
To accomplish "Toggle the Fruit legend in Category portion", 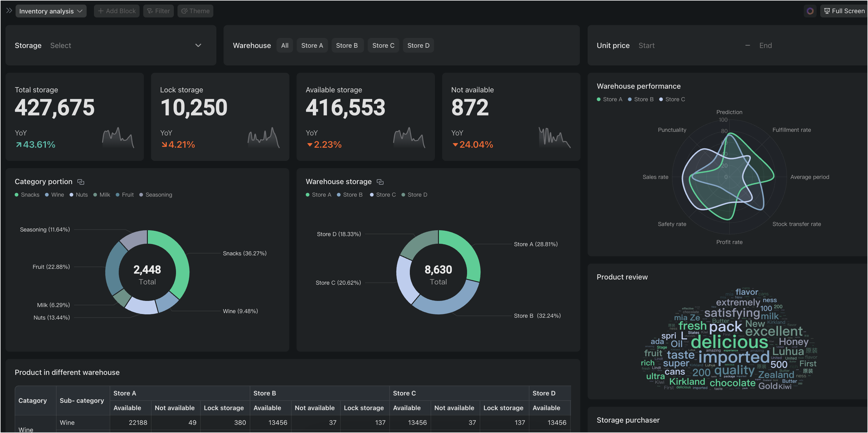I will click(125, 194).
